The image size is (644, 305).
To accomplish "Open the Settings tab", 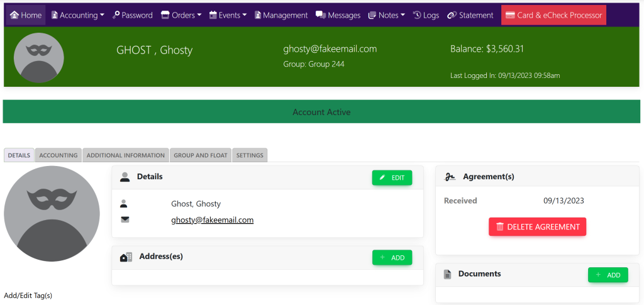I will click(250, 155).
